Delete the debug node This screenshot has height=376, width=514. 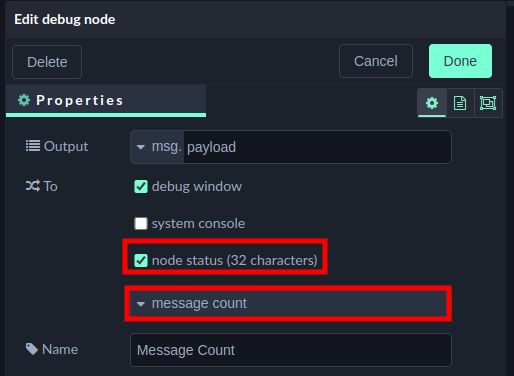tap(47, 62)
